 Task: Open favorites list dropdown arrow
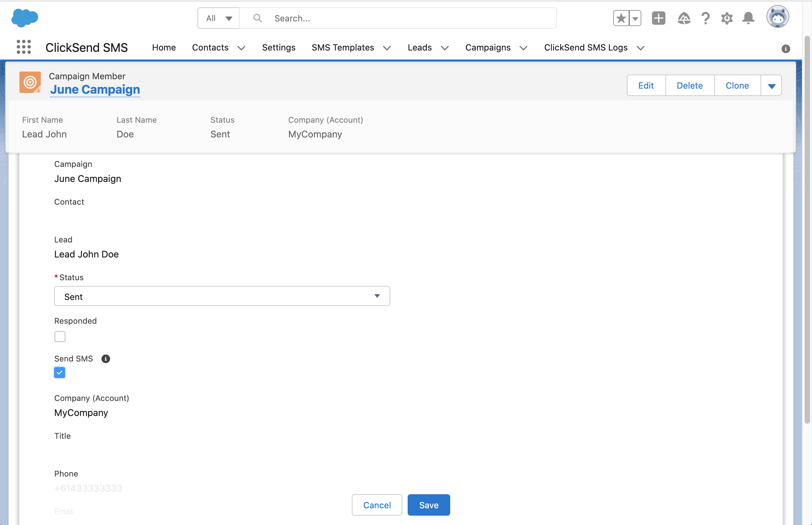coord(635,18)
